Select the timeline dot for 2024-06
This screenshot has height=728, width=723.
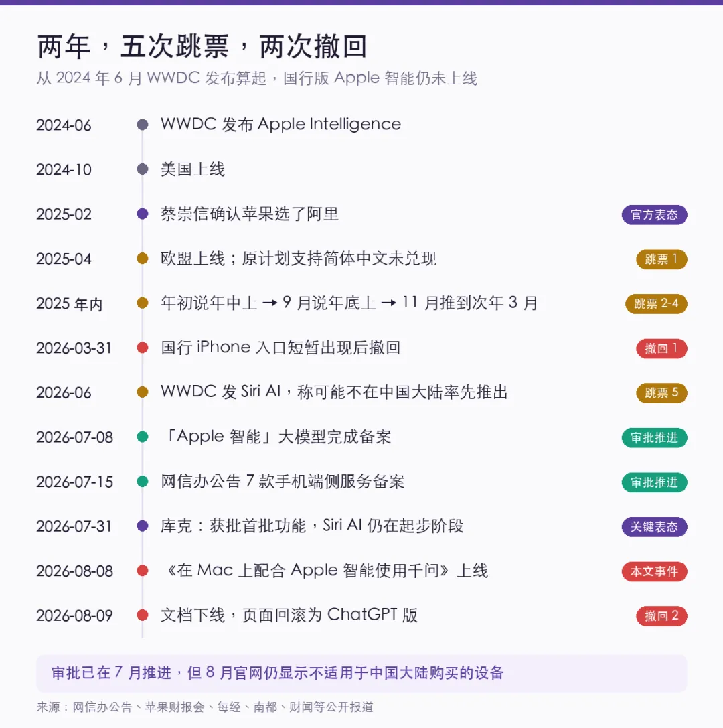click(143, 125)
